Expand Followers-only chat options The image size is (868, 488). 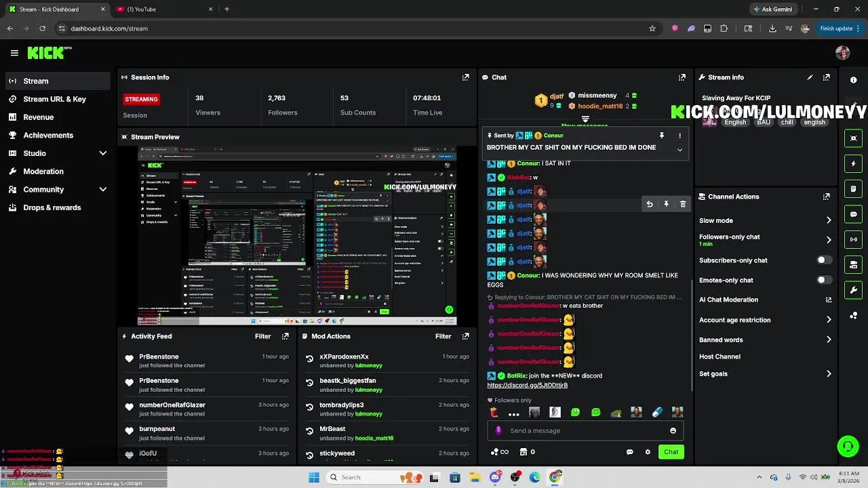(x=829, y=240)
